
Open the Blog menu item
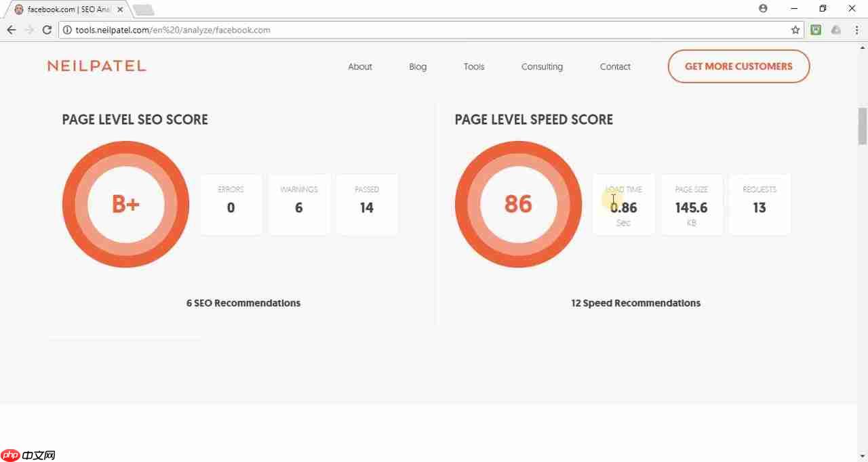coord(418,66)
